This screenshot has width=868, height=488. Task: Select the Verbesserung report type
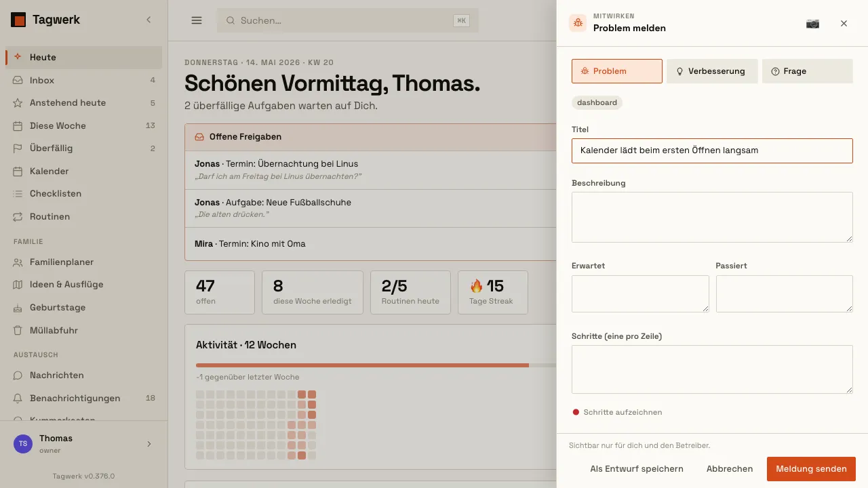coord(712,71)
